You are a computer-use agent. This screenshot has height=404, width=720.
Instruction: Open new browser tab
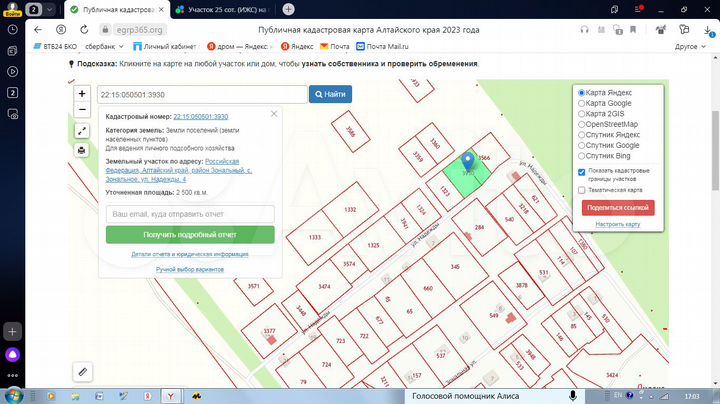(288, 9)
